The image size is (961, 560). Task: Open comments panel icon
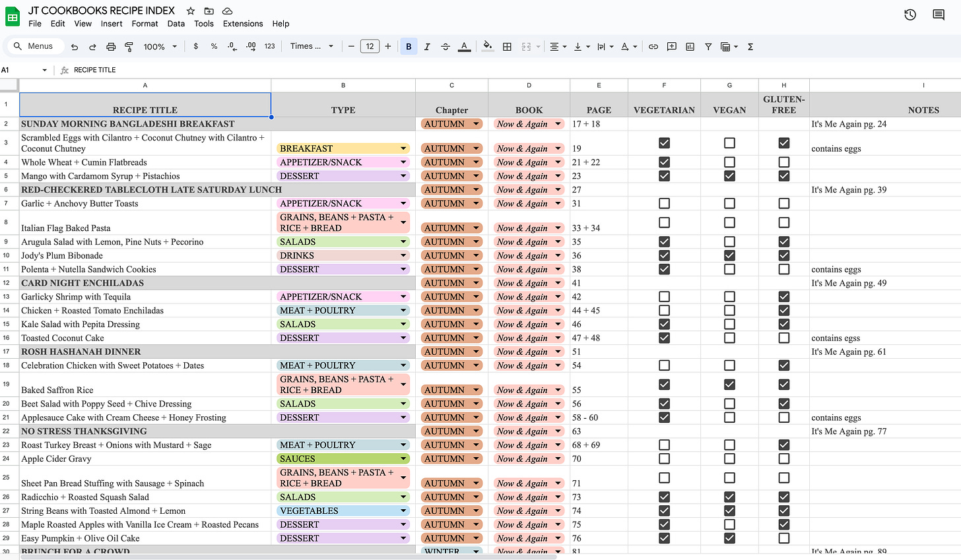pyautogui.click(x=939, y=15)
